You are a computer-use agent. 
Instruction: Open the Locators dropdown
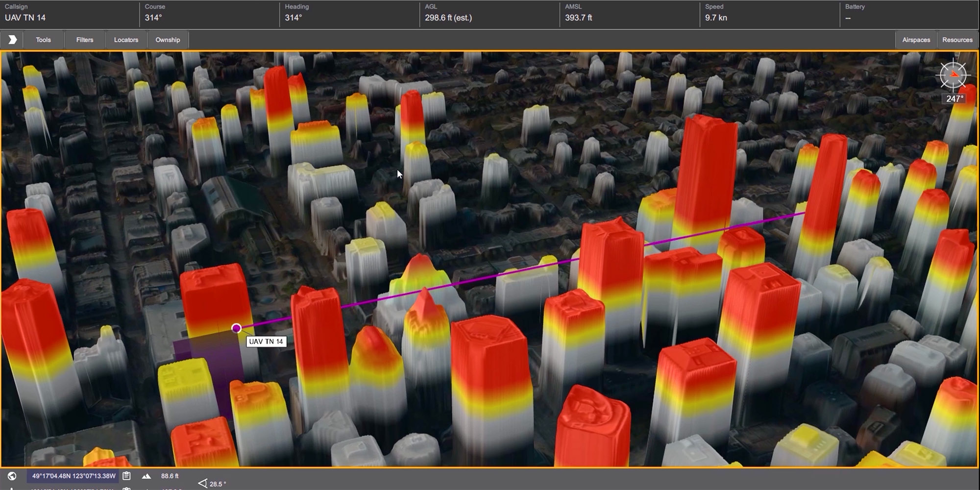tap(126, 40)
